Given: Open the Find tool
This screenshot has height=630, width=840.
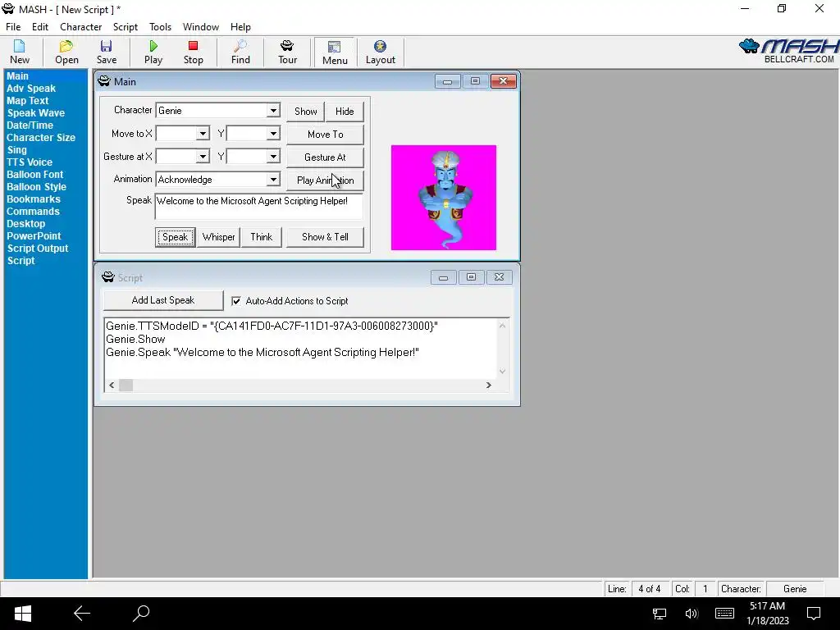Looking at the screenshot, I should (x=240, y=52).
